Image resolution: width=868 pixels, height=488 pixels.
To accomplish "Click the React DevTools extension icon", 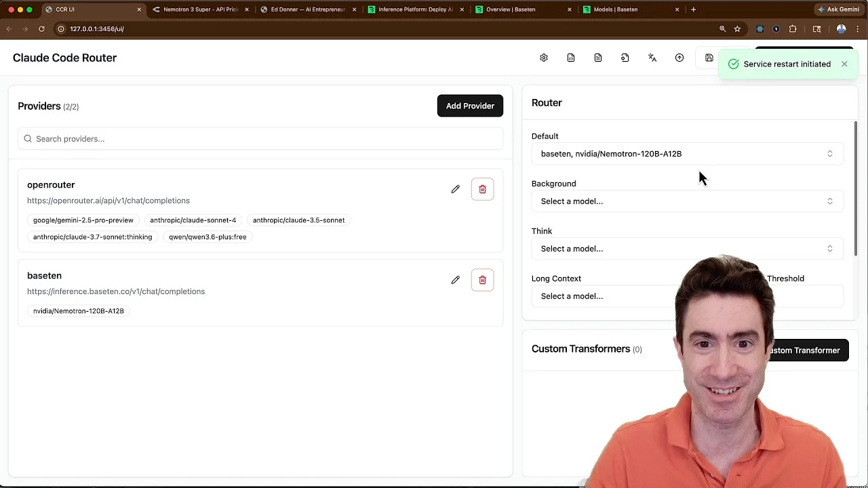I will click(x=759, y=28).
